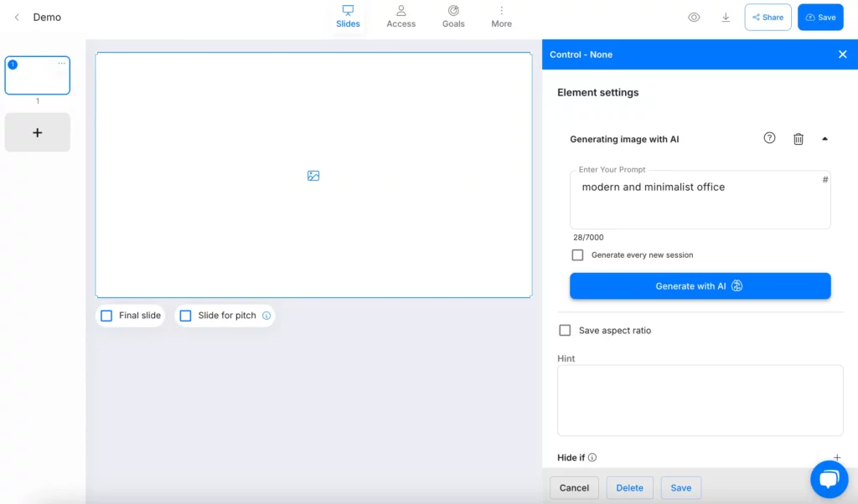Show info for Slide for pitch

[x=266, y=316]
